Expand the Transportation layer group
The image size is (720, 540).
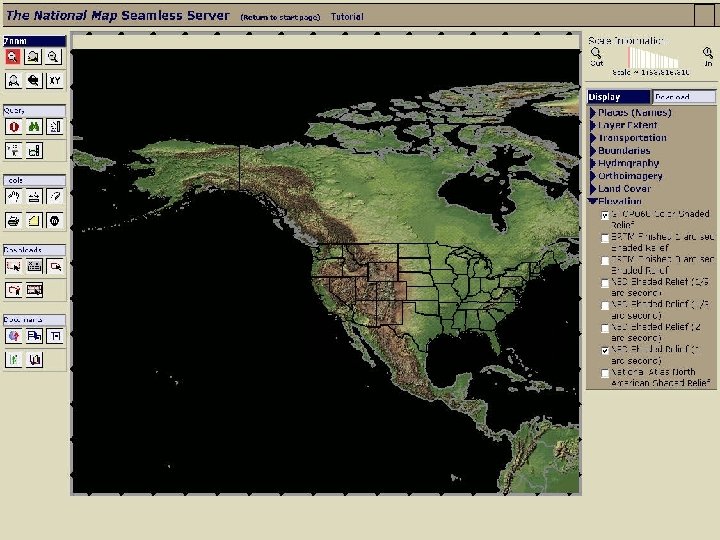point(593,138)
